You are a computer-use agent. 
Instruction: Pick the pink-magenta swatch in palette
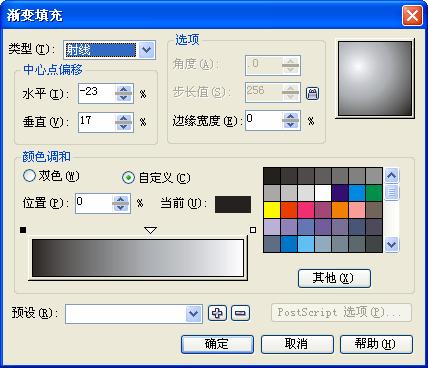coord(306,210)
